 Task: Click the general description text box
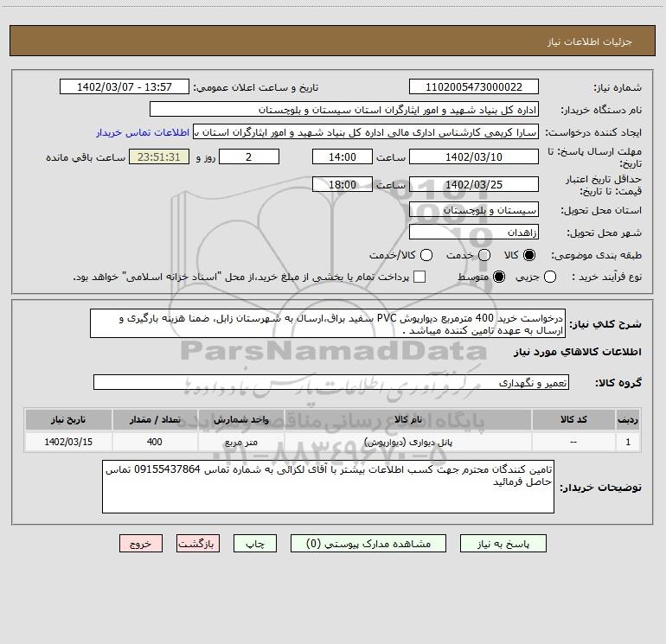328,324
